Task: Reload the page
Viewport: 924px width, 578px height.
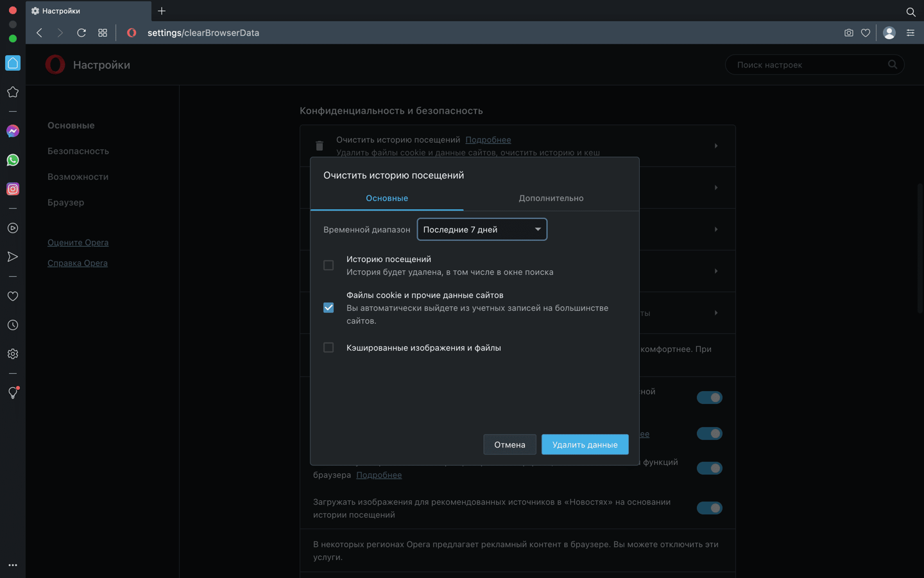Action: pyautogui.click(x=81, y=33)
